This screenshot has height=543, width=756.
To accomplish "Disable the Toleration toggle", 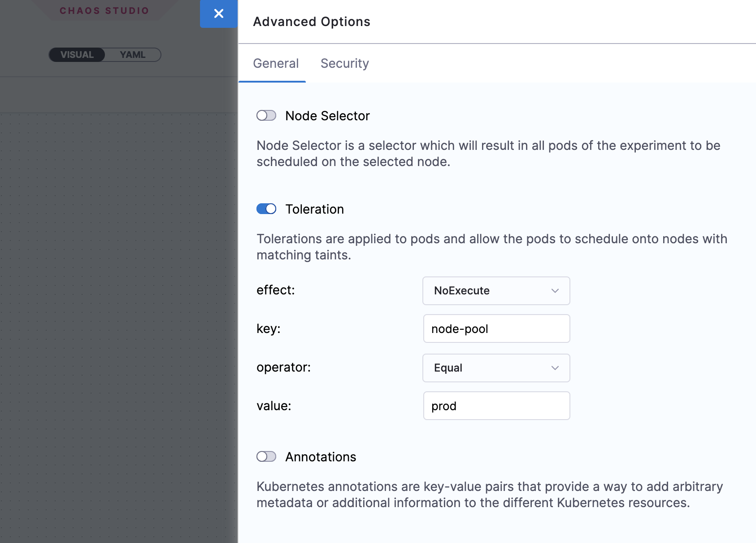I will 266,209.
